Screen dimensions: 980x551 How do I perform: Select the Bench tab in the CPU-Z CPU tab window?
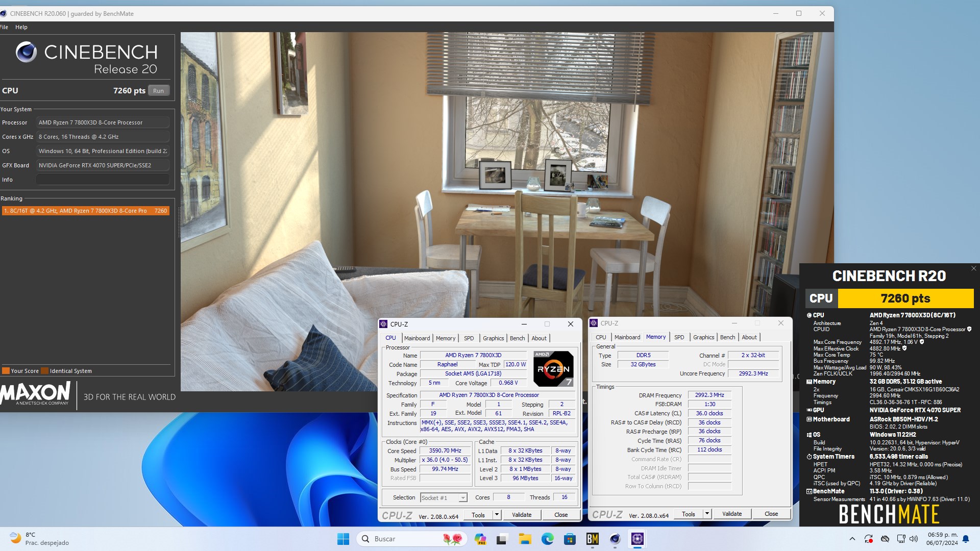click(x=517, y=338)
